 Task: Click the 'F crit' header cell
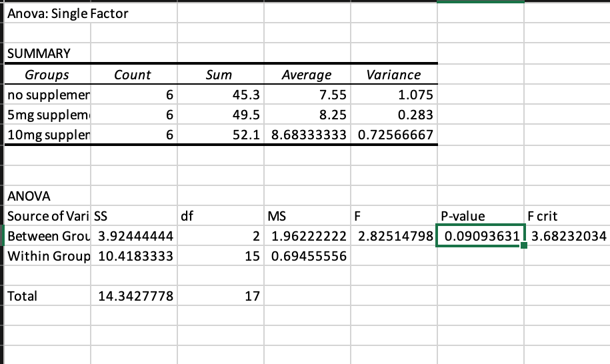[567, 216]
